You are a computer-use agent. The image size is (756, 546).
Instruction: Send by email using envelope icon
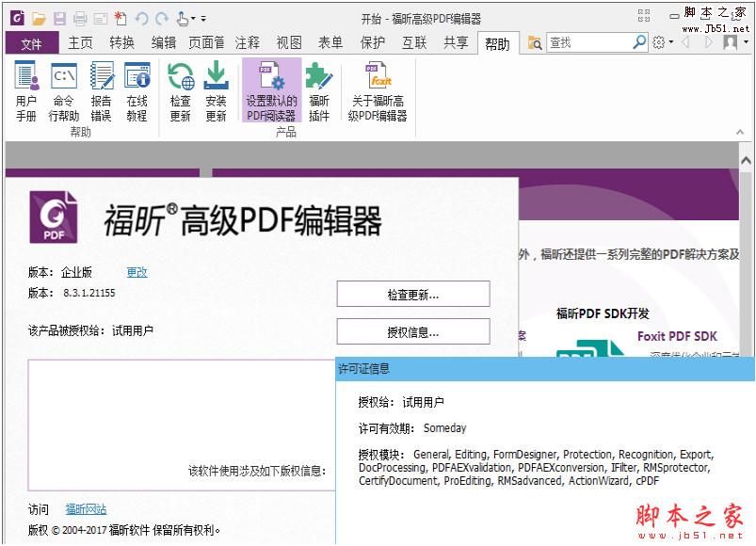pos(101,19)
